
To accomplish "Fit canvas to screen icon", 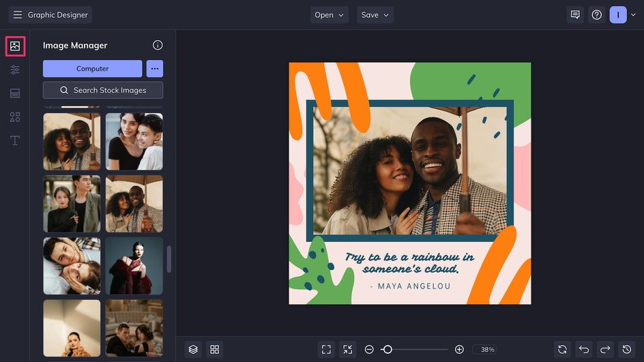I will click(x=326, y=349).
